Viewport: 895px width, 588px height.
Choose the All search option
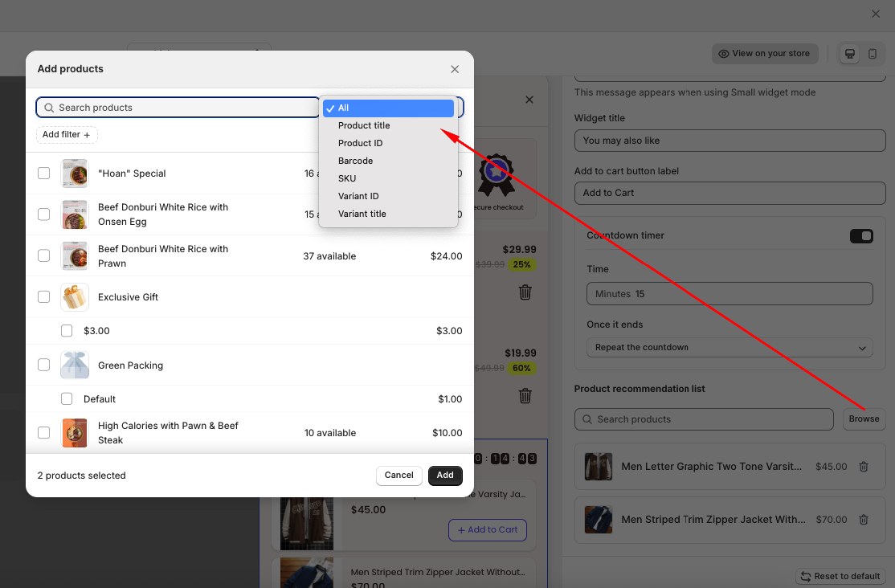pos(388,108)
